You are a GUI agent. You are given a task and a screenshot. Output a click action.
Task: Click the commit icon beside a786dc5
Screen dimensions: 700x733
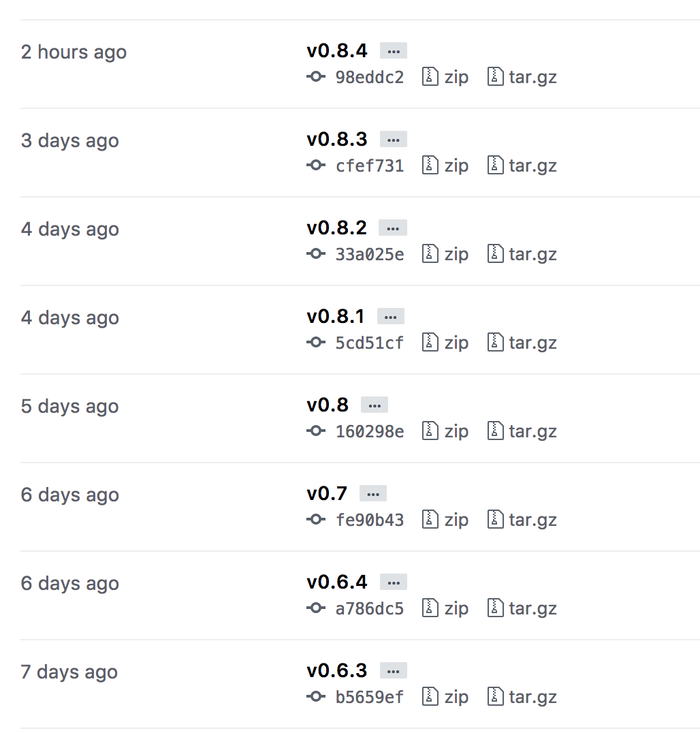315,608
